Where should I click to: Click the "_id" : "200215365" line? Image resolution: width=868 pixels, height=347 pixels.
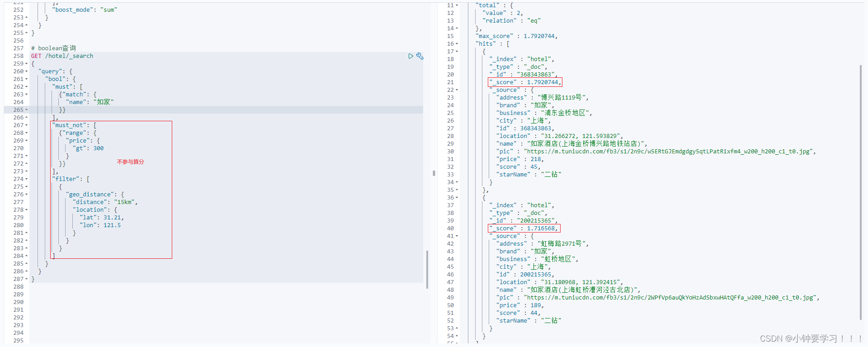point(523,221)
